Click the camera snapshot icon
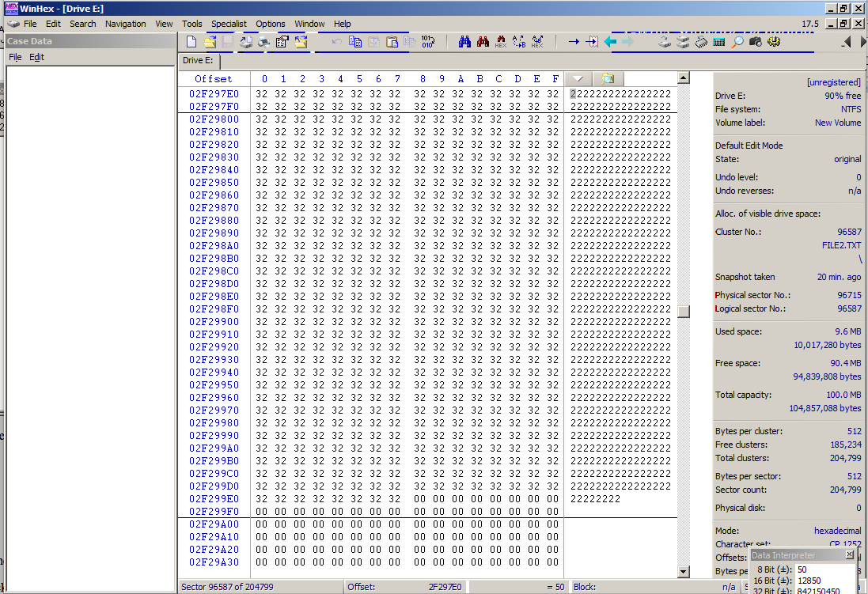This screenshot has width=868, height=594. click(755, 42)
